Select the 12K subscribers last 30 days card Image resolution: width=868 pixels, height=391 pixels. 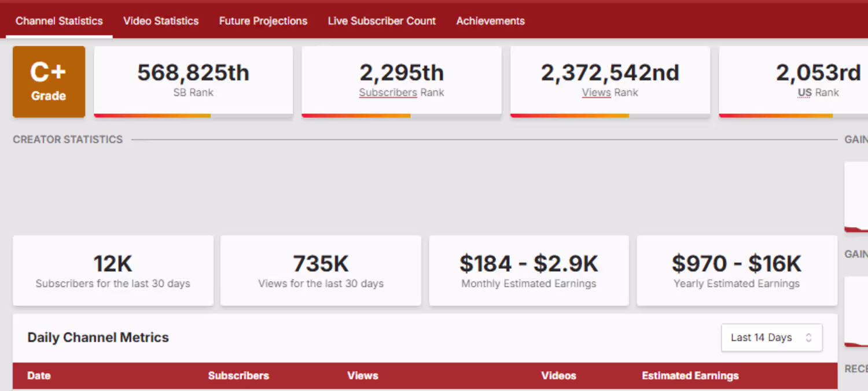coord(113,270)
